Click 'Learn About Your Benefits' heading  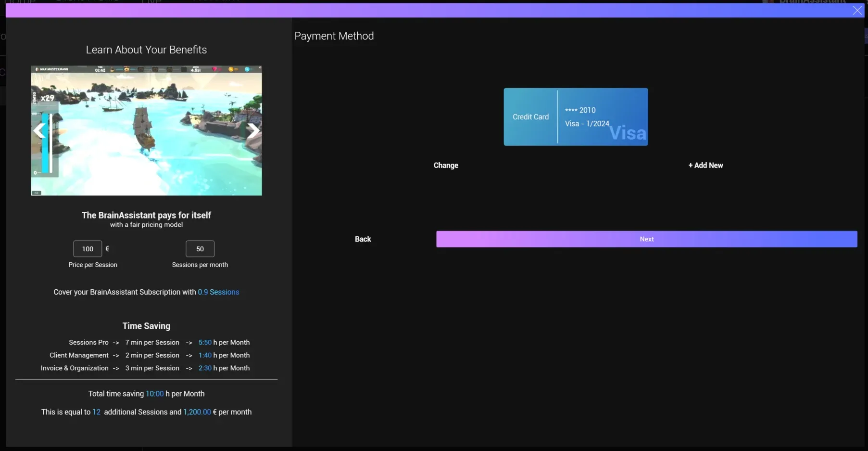[146, 50]
